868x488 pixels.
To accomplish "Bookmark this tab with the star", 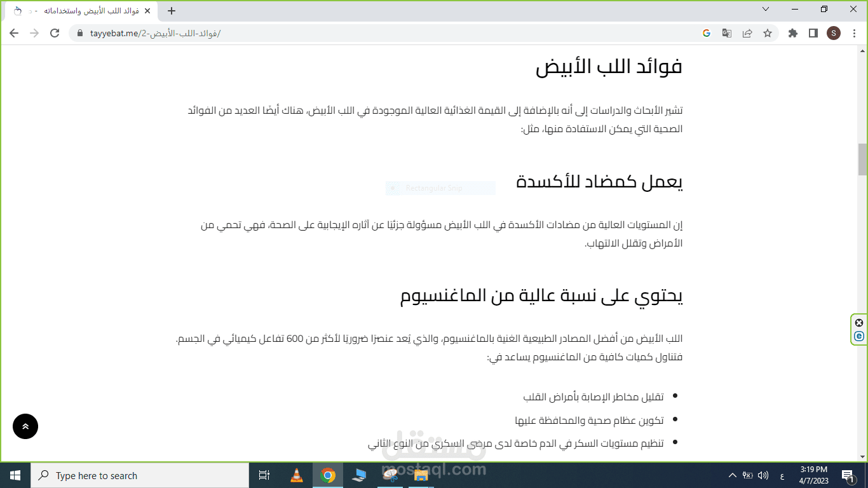I will pyautogui.click(x=768, y=33).
